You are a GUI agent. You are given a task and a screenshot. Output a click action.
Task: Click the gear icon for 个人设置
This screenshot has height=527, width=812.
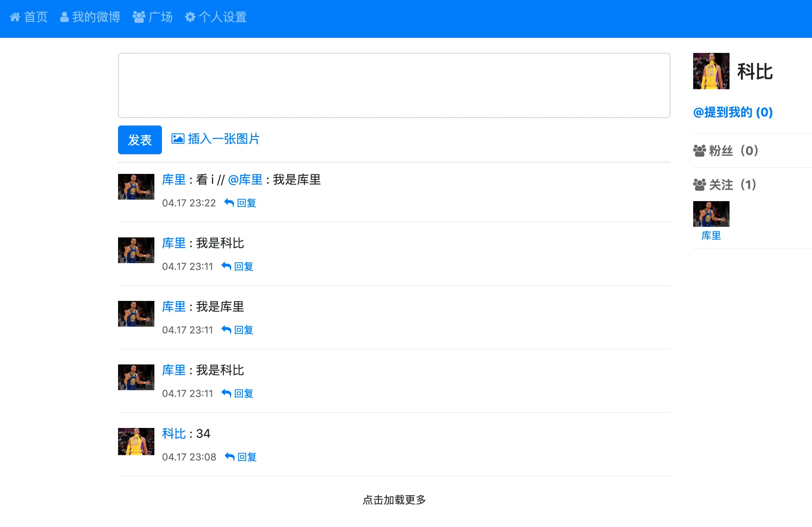(x=190, y=17)
